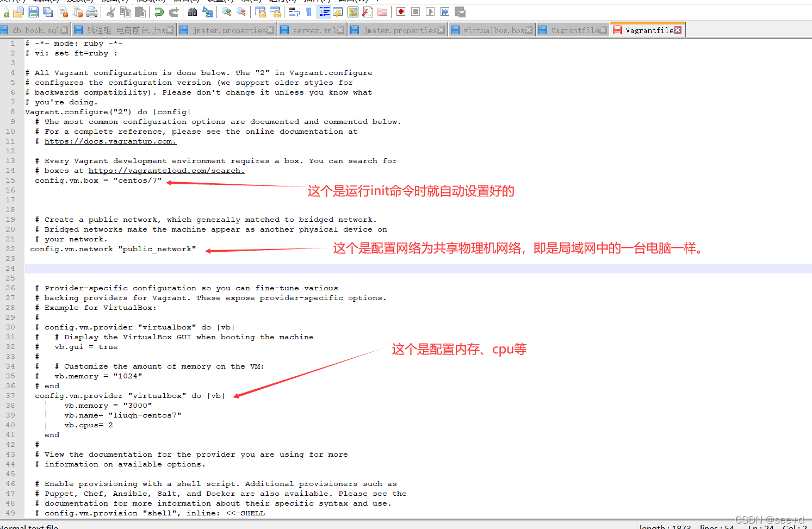Save all open files

click(47, 11)
